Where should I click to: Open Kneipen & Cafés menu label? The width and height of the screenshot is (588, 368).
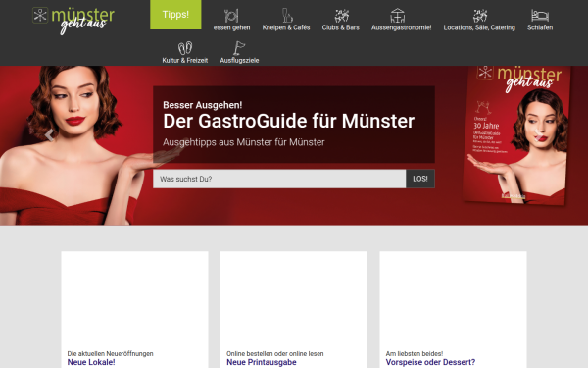[286, 27]
